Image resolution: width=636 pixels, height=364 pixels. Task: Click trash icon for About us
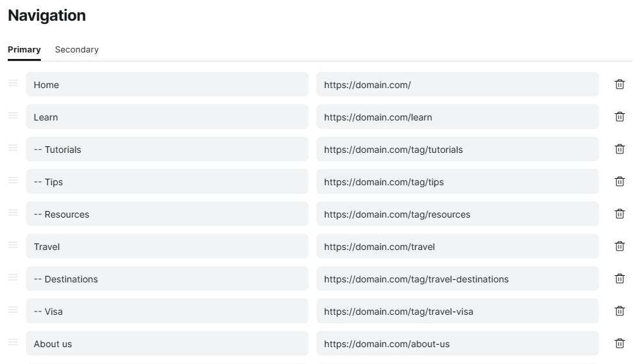point(619,343)
